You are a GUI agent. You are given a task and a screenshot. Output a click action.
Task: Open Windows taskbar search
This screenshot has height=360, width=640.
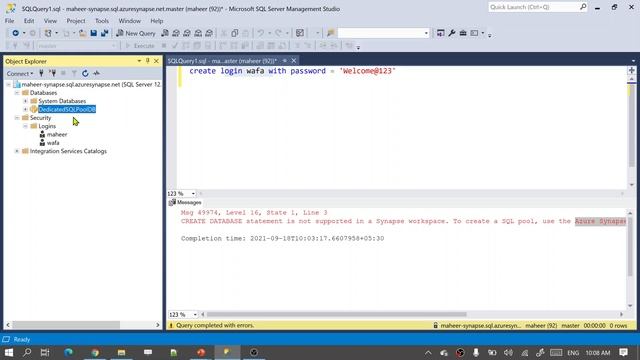coord(27,352)
